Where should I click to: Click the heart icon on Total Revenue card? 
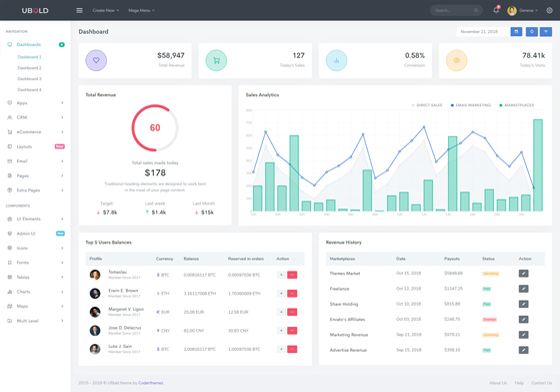coord(96,60)
